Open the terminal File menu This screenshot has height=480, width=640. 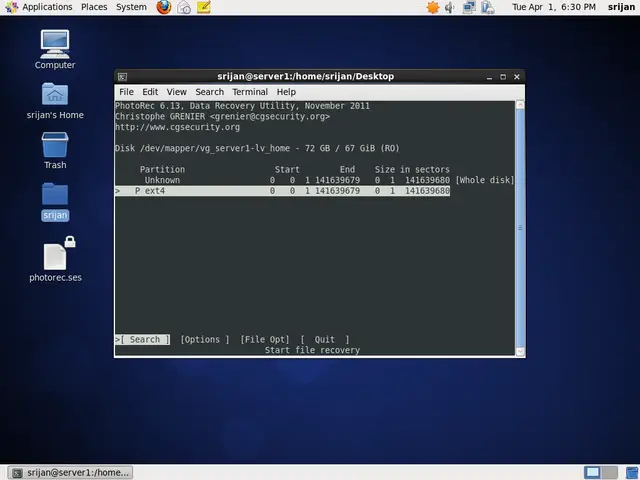point(126,92)
